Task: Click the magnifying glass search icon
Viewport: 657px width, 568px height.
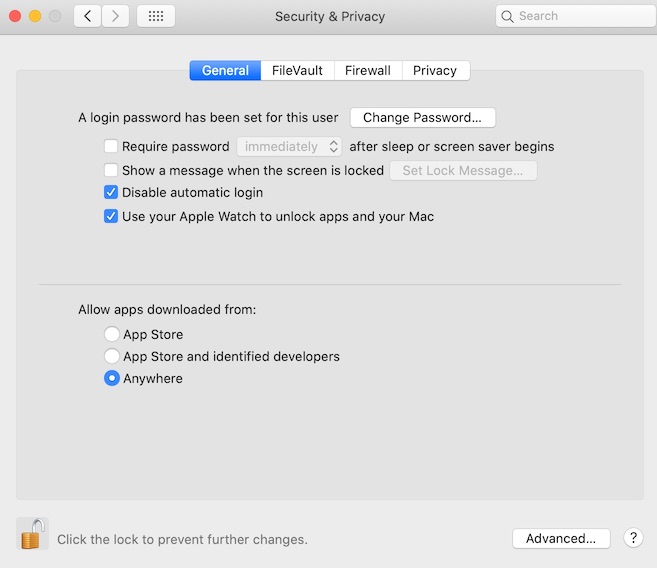Action: point(508,16)
